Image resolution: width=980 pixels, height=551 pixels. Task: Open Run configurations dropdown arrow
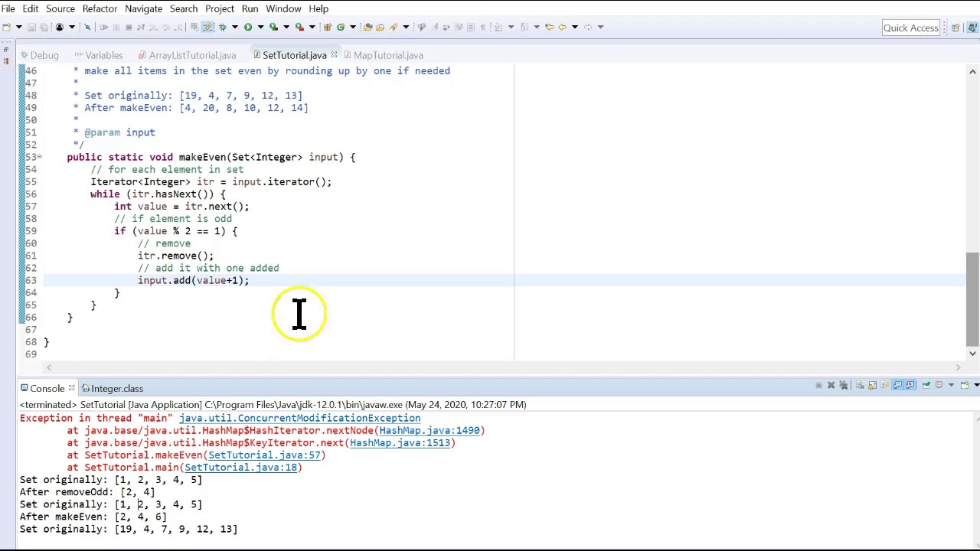coord(260,27)
